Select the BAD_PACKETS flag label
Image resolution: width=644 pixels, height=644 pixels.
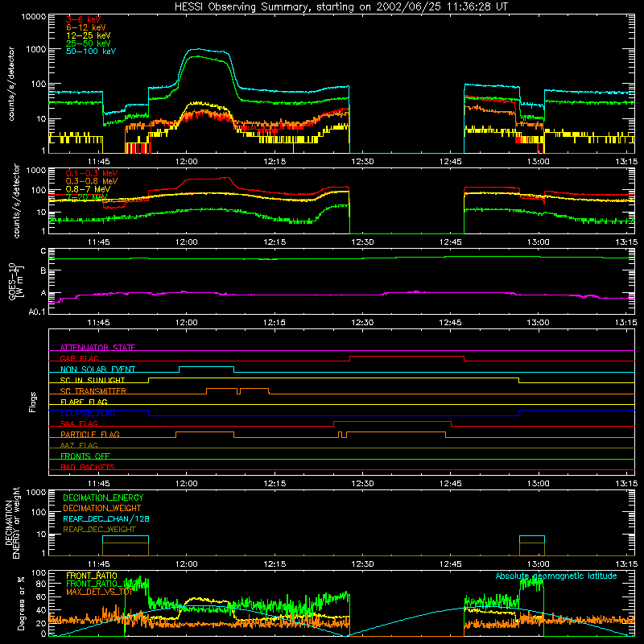click(x=88, y=467)
